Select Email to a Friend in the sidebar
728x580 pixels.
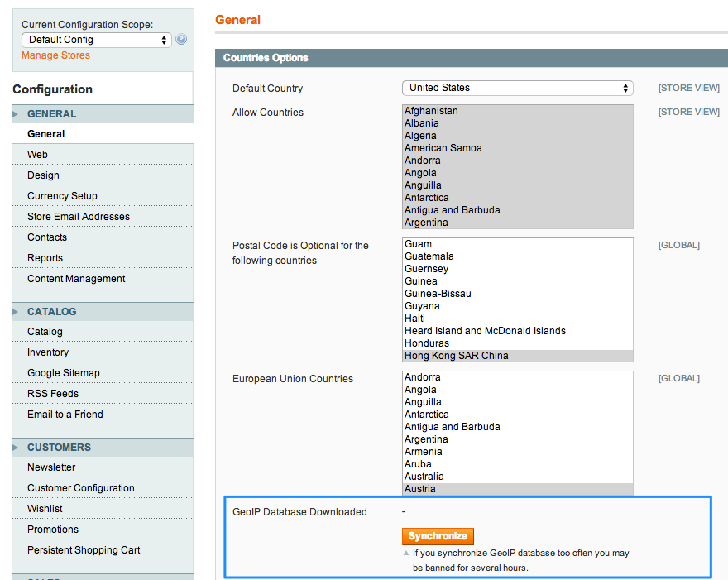(x=103, y=415)
